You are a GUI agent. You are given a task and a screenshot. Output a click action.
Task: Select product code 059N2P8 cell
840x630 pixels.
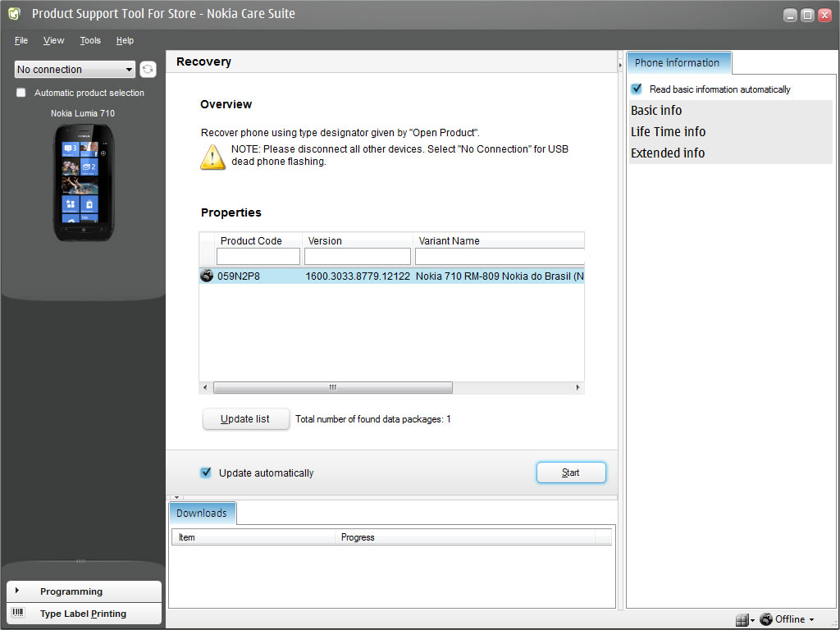(x=258, y=276)
